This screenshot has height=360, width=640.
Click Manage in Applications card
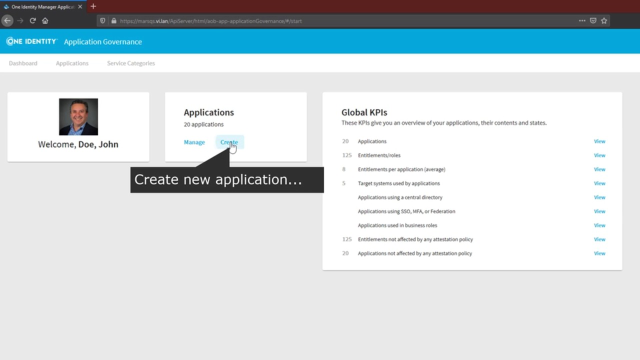click(194, 142)
